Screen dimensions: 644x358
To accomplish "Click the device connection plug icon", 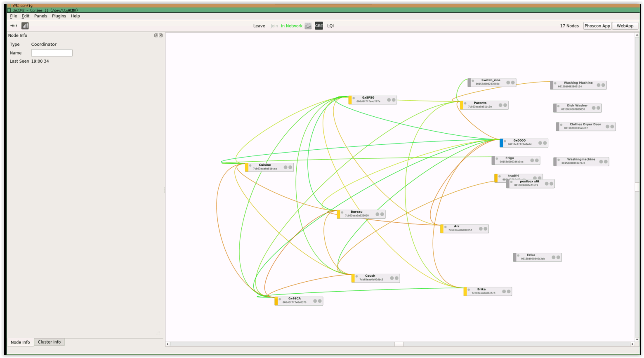I will coord(13,26).
